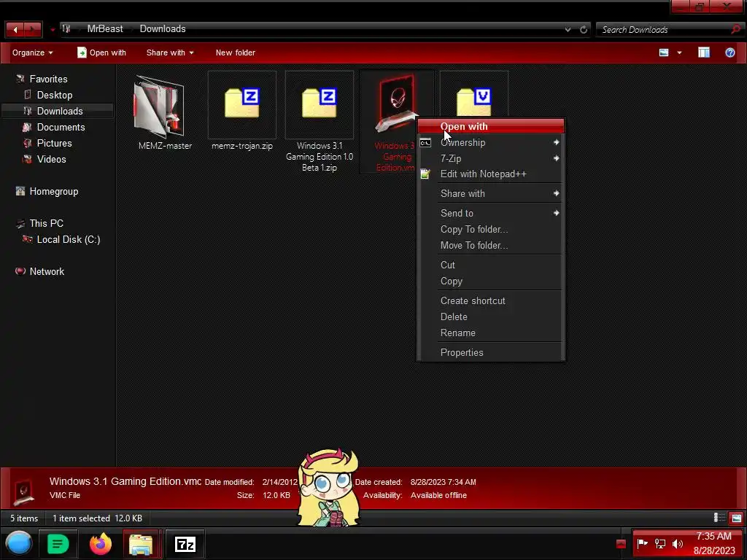Expand the view options dropdown arrow
Screen dimensions: 747x560
pyautogui.click(x=679, y=52)
